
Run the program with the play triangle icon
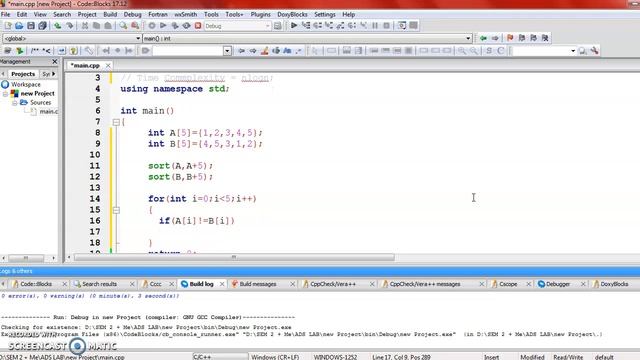[x=163, y=26]
